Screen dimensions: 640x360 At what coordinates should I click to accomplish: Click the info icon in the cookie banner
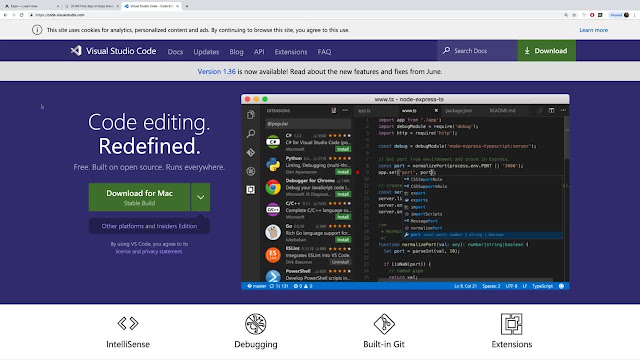[x=37, y=30]
